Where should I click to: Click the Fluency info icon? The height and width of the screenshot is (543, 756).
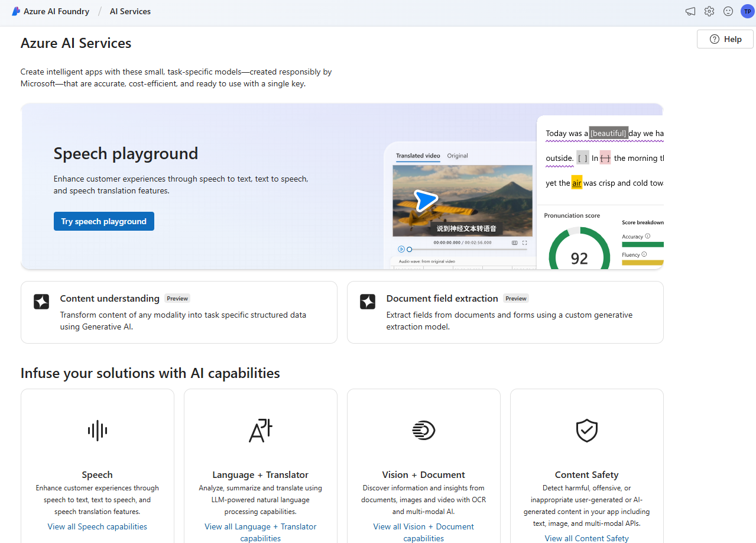click(644, 254)
